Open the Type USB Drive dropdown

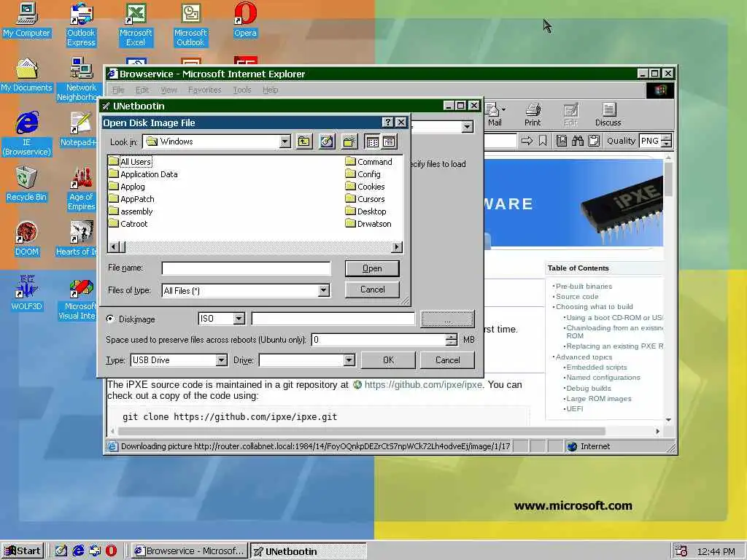click(x=221, y=360)
